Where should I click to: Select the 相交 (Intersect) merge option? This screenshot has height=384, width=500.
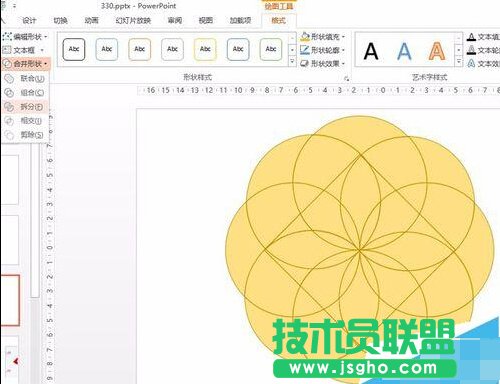click(x=25, y=121)
